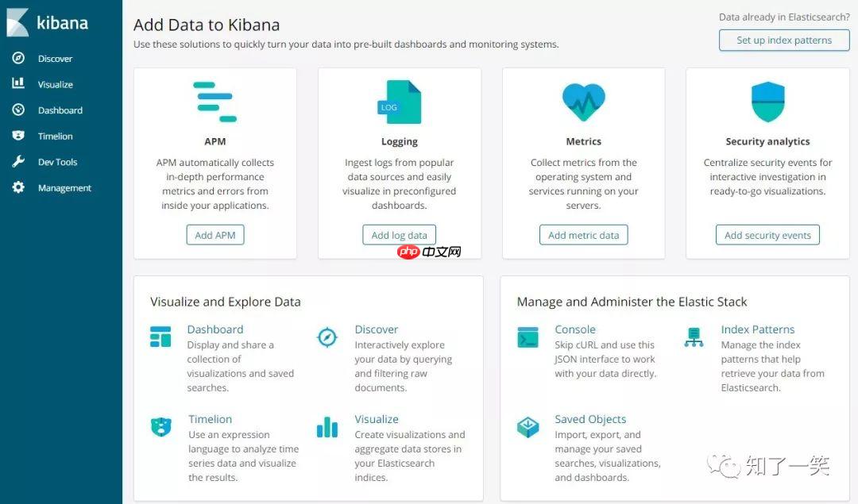Click the Saved Objects icon
Image resolution: width=858 pixels, height=504 pixels.
point(528,427)
